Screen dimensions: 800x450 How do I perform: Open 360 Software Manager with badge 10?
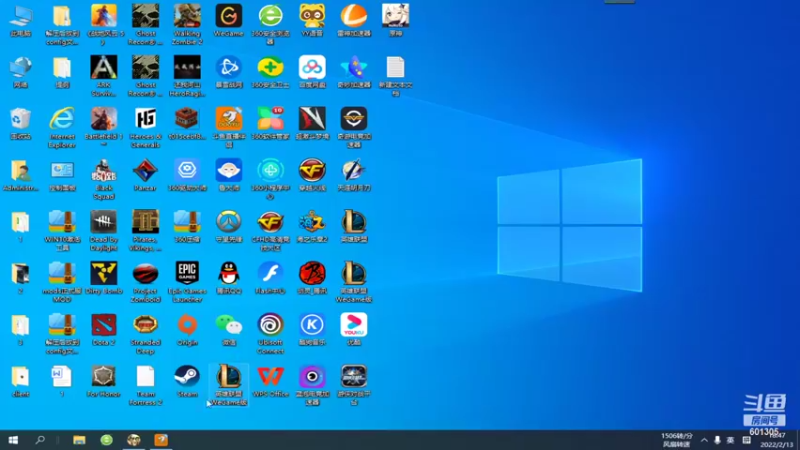click(270, 123)
